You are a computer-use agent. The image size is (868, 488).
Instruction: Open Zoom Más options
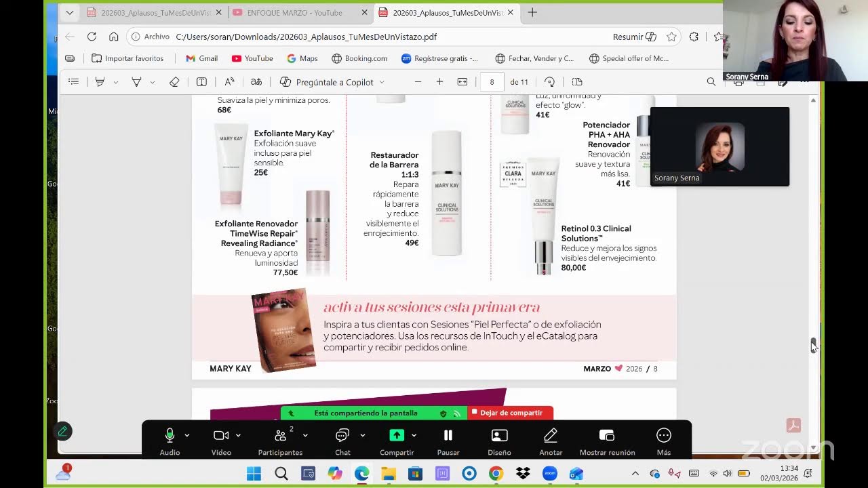[664, 441]
